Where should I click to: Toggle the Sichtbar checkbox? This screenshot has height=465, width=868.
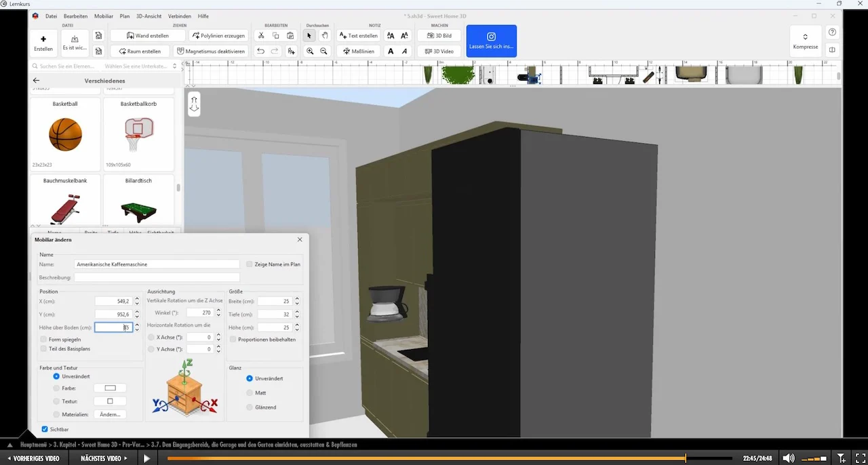(x=45, y=429)
